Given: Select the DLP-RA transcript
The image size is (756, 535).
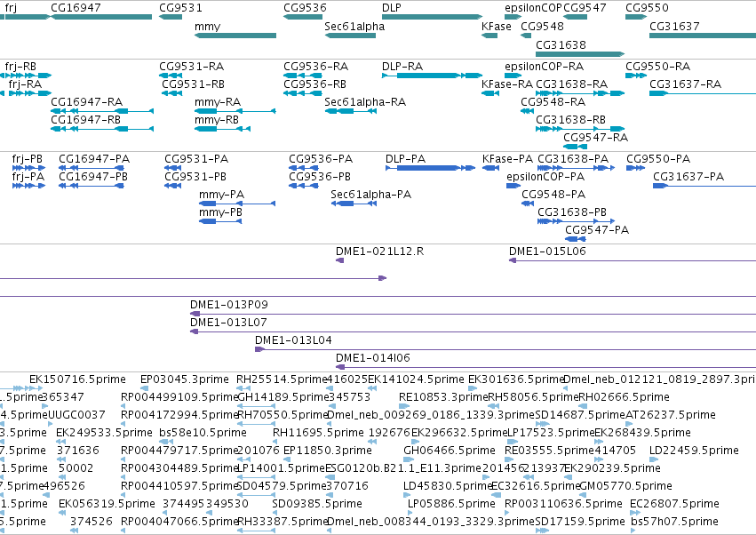Looking at the screenshot, I should coord(432,76).
